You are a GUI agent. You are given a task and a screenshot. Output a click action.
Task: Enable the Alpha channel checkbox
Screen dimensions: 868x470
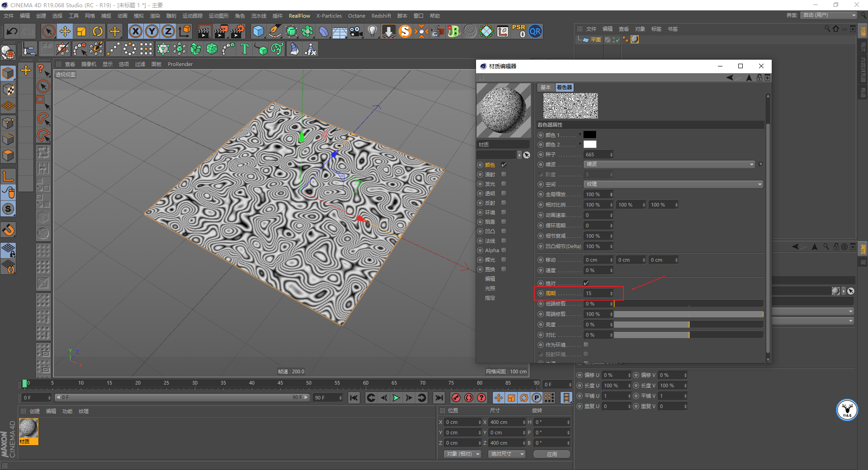[504, 250]
